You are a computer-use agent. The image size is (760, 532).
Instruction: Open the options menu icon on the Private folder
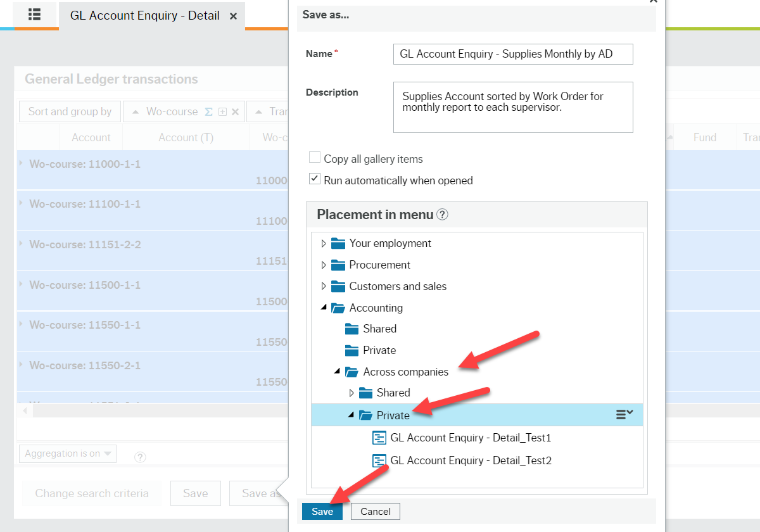point(624,415)
